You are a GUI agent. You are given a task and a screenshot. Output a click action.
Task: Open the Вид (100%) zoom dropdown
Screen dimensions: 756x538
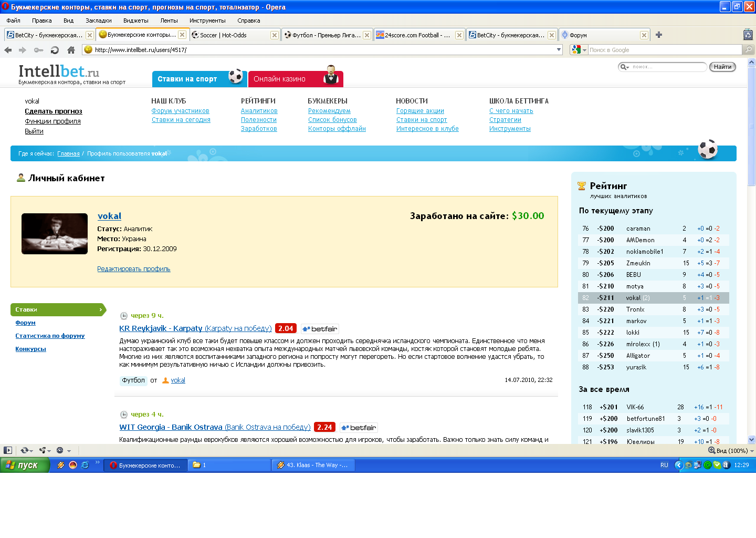(x=731, y=451)
